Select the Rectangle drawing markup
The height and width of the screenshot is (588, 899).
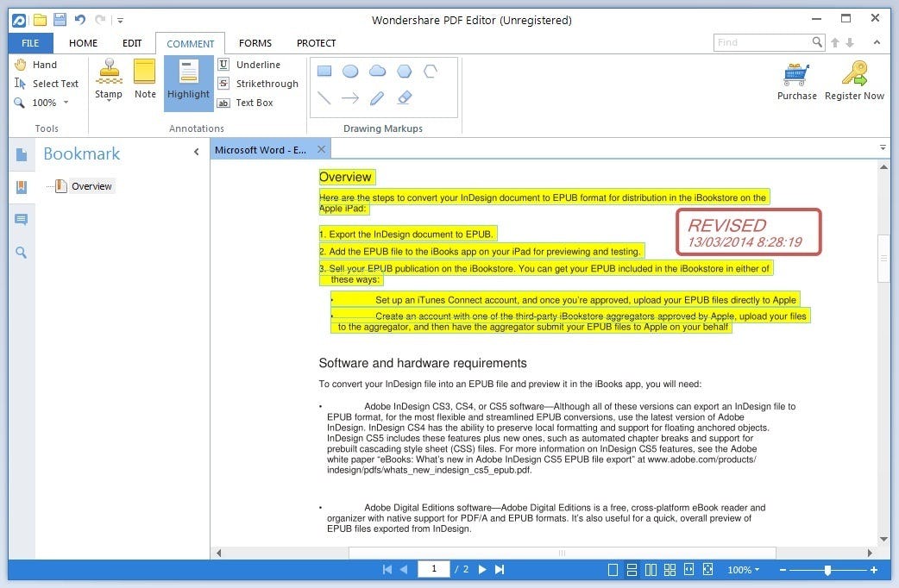[x=324, y=71]
